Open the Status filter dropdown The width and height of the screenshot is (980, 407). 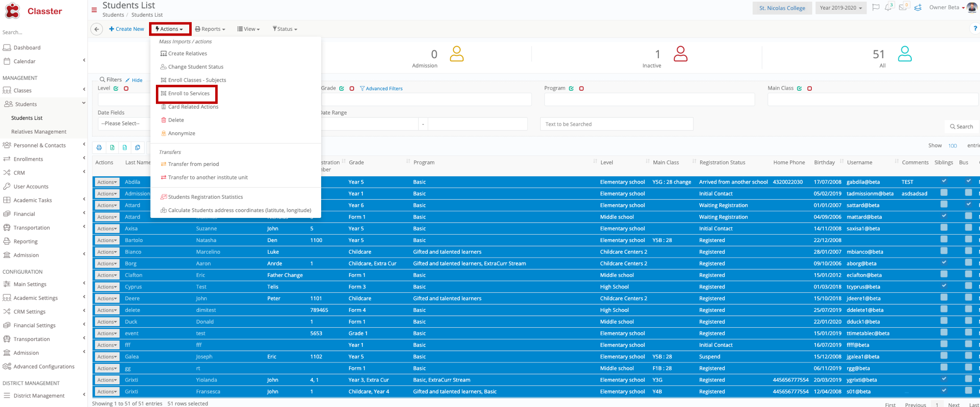point(285,29)
